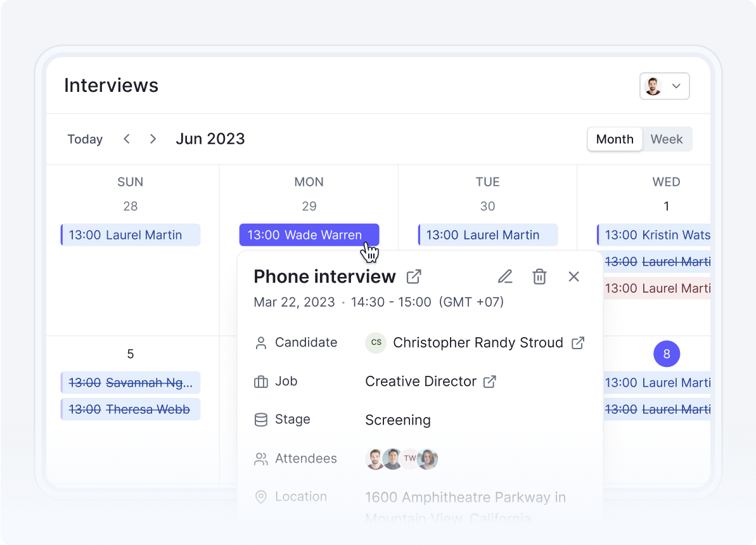The width and height of the screenshot is (756, 545).
Task: Open the strikethrough Laurel Martin event on Wednesday 1
Action: pyautogui.click(x=657, y=262)
